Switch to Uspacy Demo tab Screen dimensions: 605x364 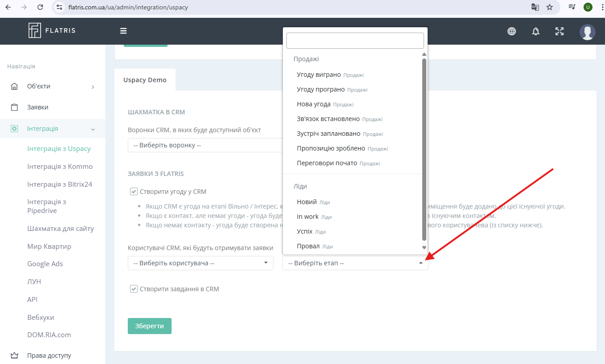pos(145,80)
